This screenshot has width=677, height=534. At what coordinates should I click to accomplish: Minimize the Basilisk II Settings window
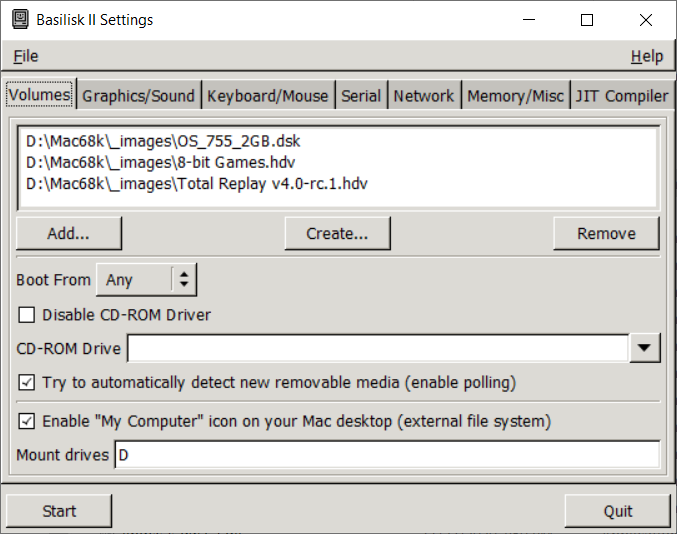(528, 20)
